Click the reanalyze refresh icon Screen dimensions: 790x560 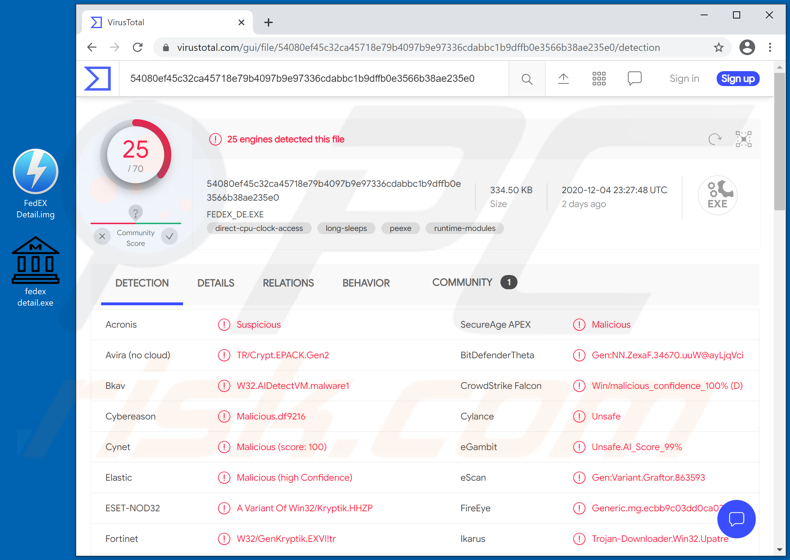click(715, 139)
